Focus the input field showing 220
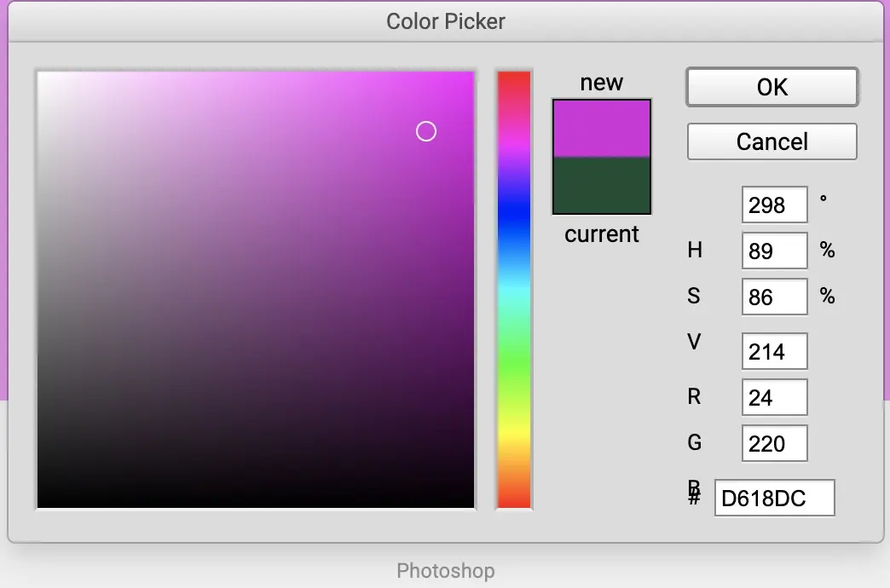The height and width of the screenshot is (588, 890). pyautogui.click(x=774, y=443)
